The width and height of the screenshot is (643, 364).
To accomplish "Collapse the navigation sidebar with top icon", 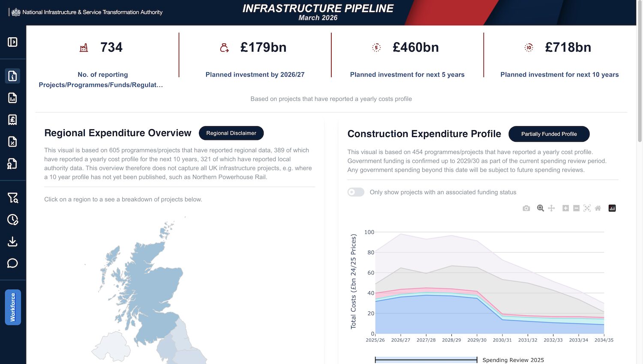I will 12,42.
